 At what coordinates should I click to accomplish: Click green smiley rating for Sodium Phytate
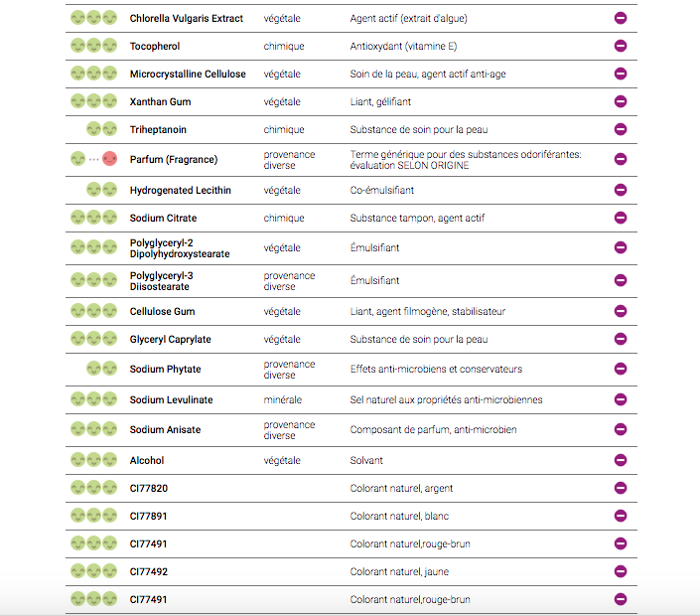(x=102, y=369)
